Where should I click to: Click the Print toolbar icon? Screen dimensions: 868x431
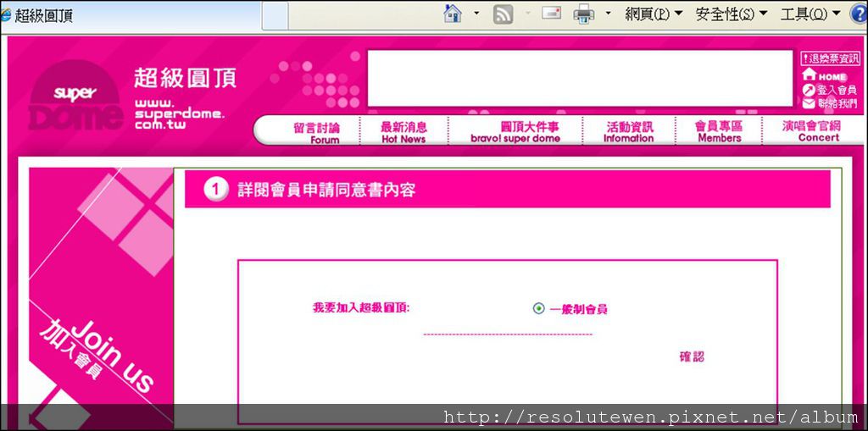point(583,14)
